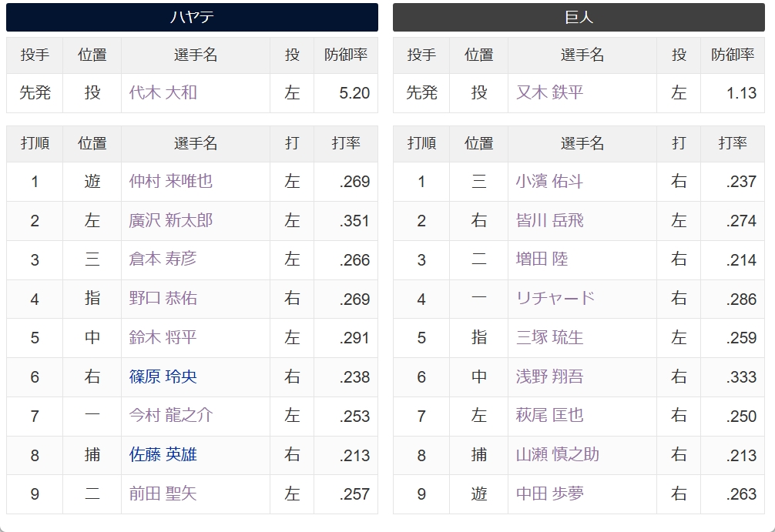
Task: Click 今村 龍之介 player link
Action: point(171,416)
